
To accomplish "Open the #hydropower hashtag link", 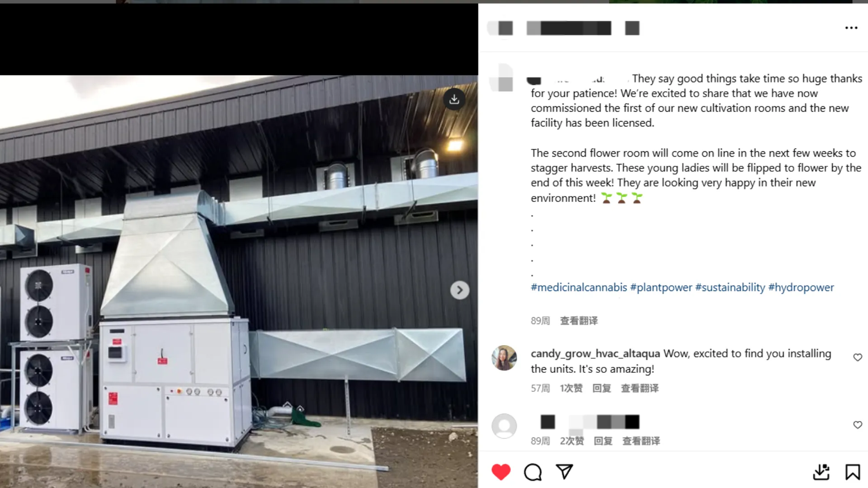I will pos(801,287).
